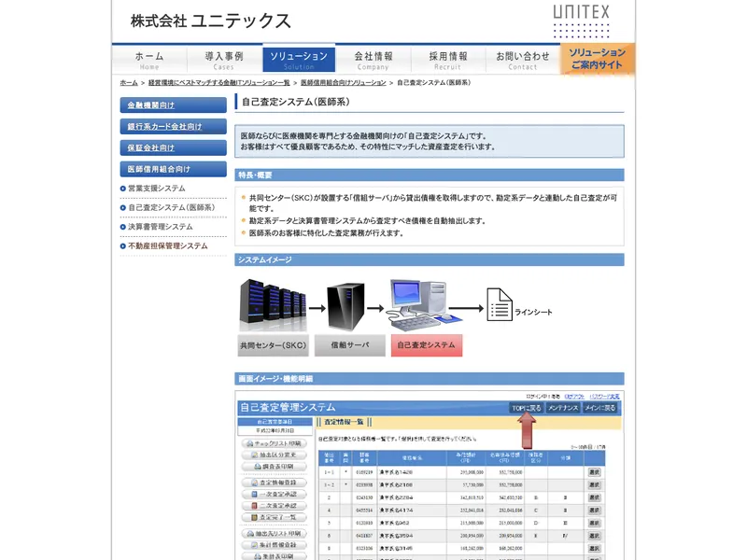The height and width of the screenshot is (560, 747).
Task: Go to the 導入事例 Cases tab
Action: pyautogui.click(x=224, y=60)
